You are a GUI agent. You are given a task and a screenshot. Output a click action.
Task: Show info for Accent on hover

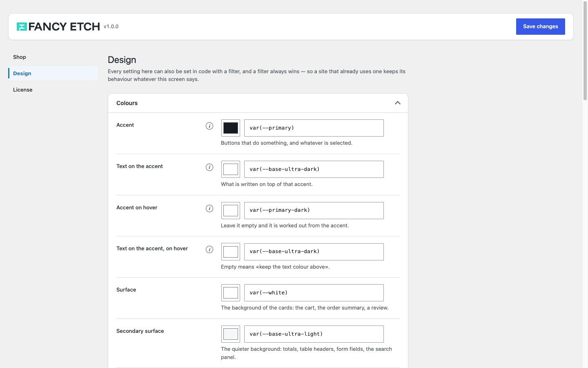click(209, 209)
